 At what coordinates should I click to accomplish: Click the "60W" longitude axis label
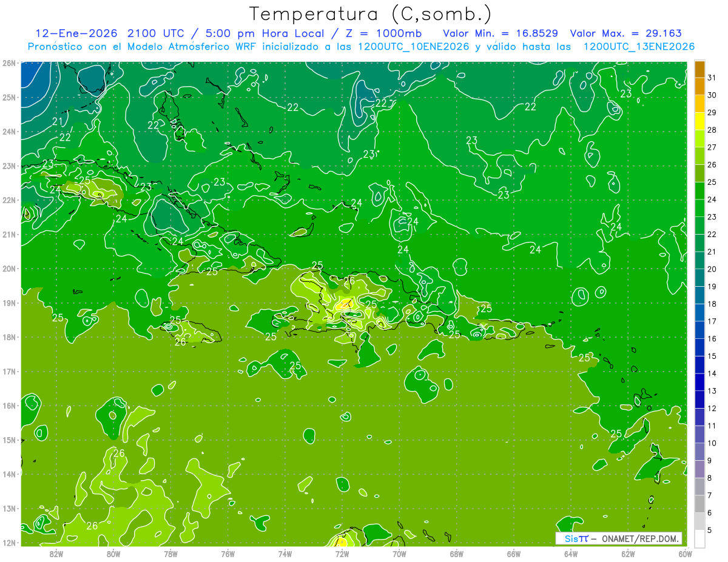tap(686, 554)
